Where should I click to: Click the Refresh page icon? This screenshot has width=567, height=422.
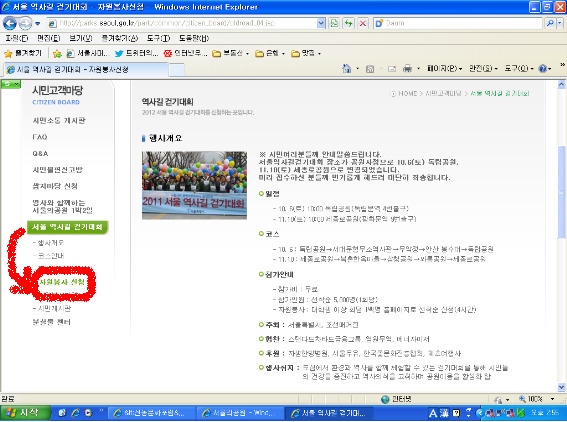[x=349, y=24]
